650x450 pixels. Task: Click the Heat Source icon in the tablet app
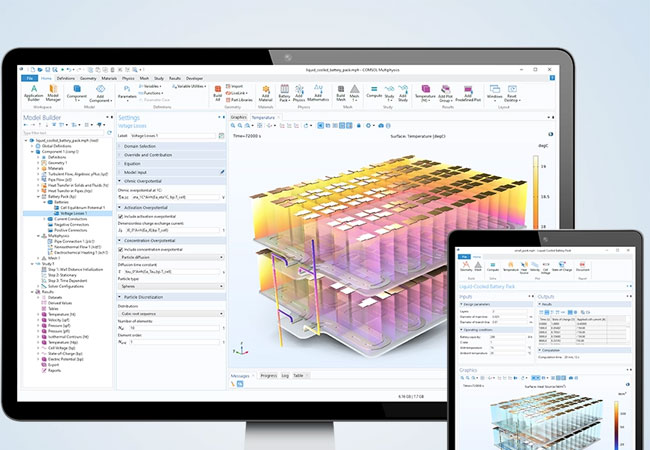[x=524, y=267]
